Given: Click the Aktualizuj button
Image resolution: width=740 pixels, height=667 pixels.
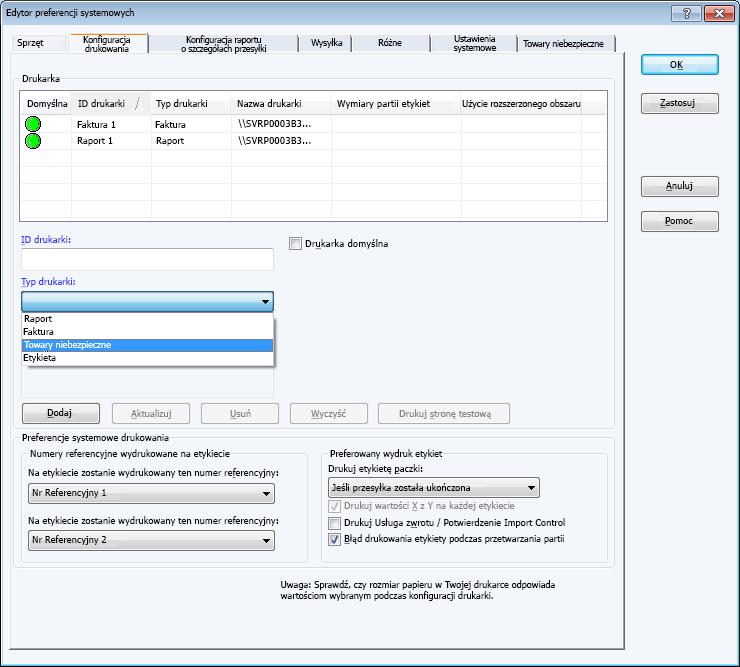Looking at the screenshot, I should click(x=151, y=414).
